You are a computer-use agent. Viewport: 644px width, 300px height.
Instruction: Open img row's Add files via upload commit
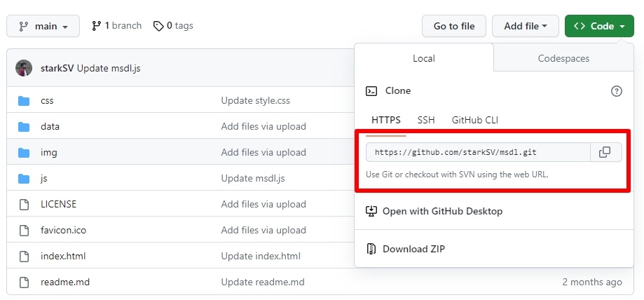[x=263, y=153]
